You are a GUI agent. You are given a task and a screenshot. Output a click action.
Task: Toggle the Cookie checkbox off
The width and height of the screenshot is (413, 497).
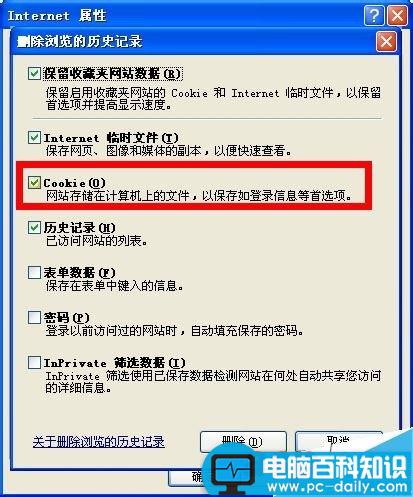click(34, 182)
